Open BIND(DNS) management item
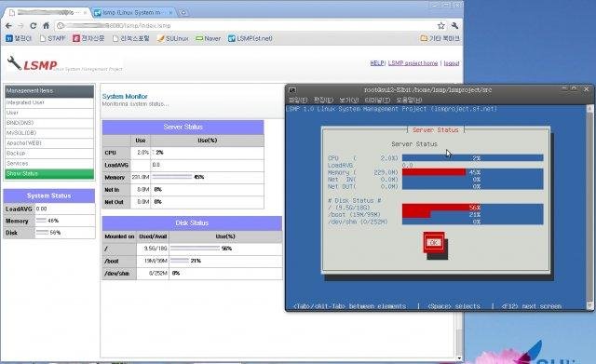596x364 pixels. 49,123
